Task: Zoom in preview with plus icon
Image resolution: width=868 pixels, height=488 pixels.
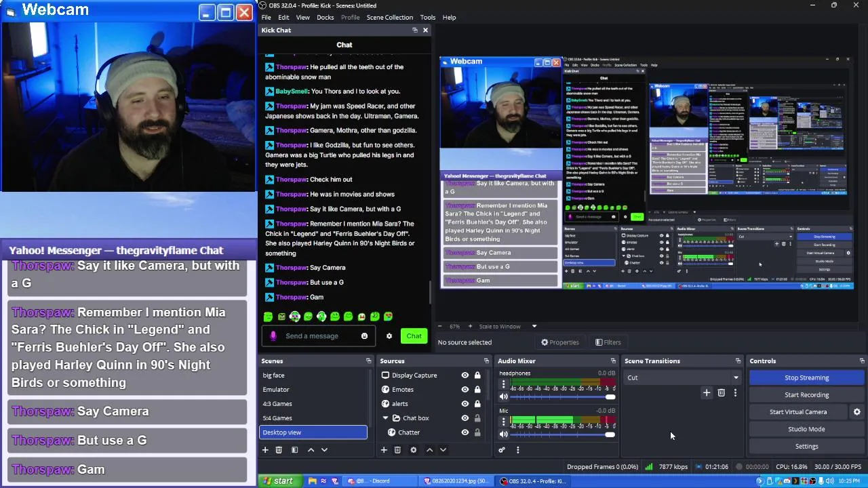Action: coord(471,327)
